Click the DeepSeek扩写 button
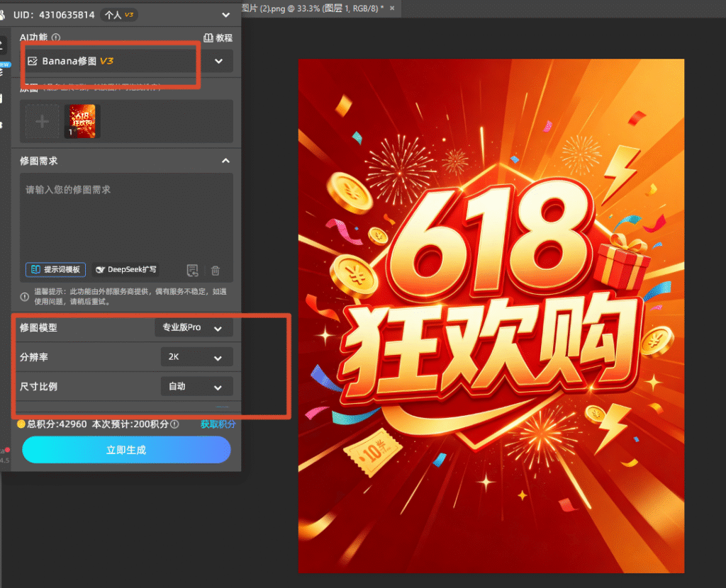This screenshot has height=588, width=726. (x=126, y=269)
